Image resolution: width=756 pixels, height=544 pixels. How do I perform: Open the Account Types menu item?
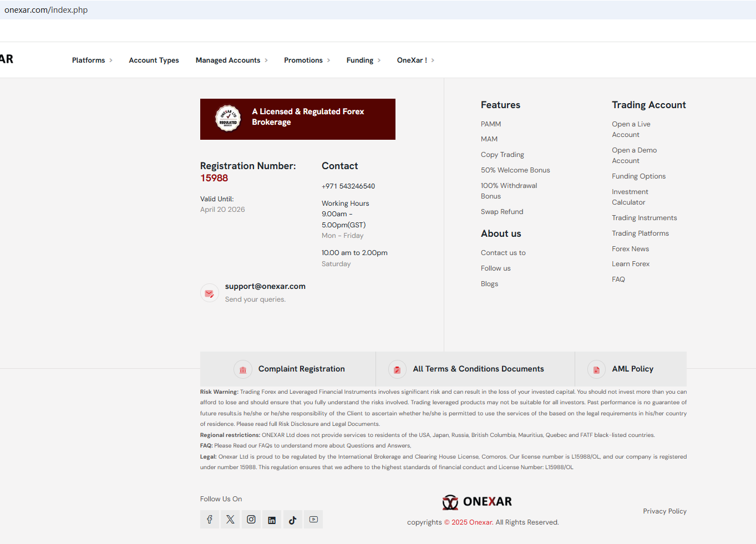[154, 60]
